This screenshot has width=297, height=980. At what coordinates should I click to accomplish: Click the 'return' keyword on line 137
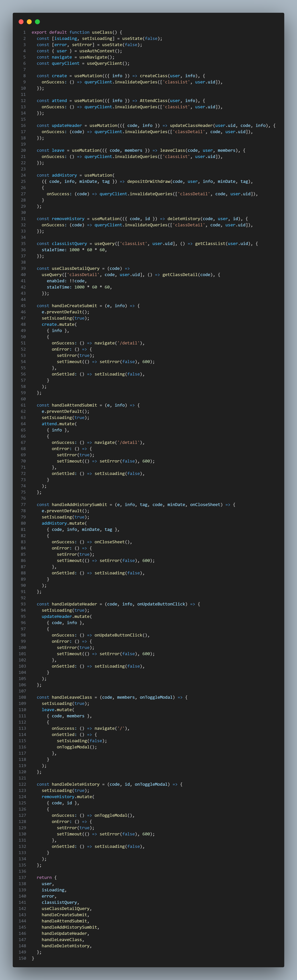(44, 877)
